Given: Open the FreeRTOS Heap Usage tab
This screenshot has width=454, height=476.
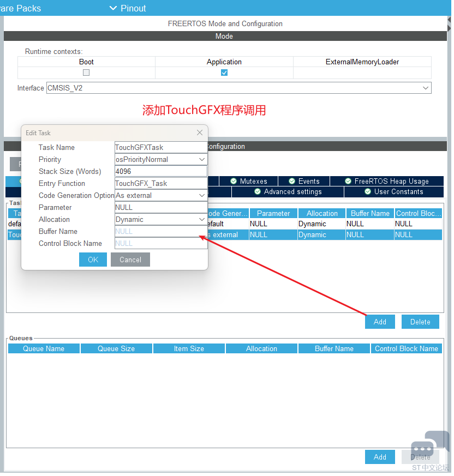Looking at the screenshot, I should coord(388,182).
